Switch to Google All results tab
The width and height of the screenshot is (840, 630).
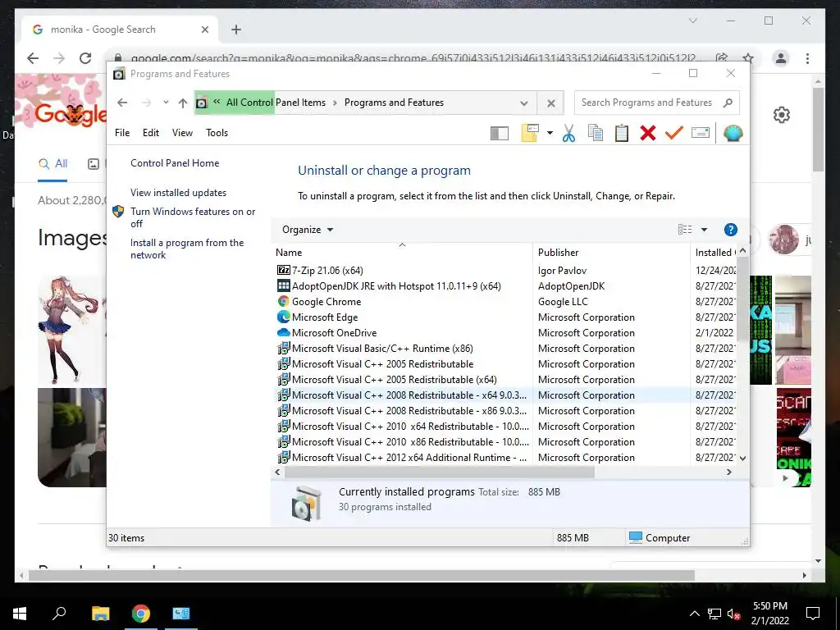pyautogui.click(x=53, y=164)
